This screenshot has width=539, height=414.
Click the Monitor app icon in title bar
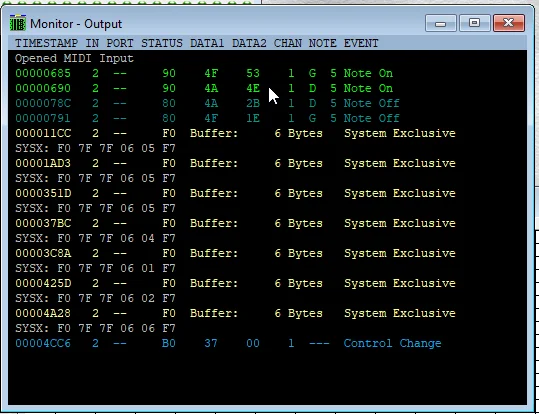[18, 23]
